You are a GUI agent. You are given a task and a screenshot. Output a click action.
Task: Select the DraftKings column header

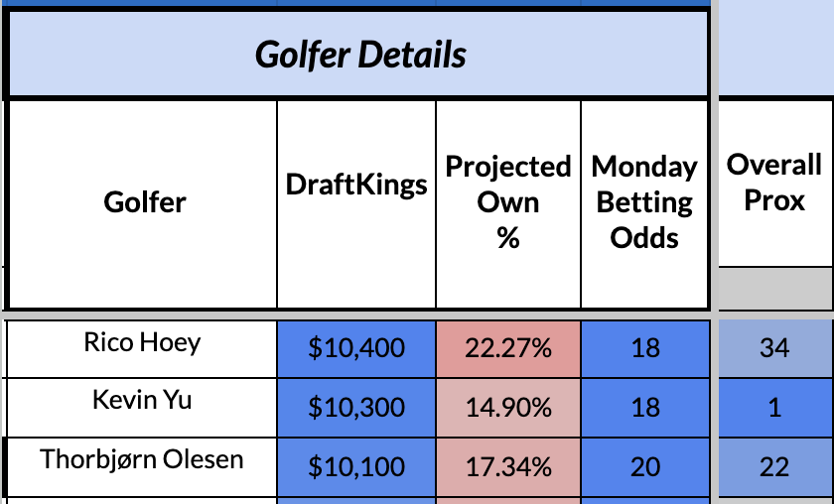(x=356, y=185)
